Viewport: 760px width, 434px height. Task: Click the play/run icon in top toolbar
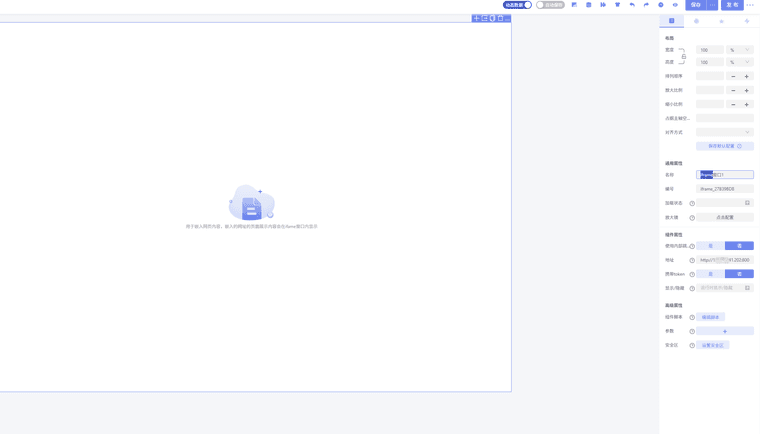[603, 5]
